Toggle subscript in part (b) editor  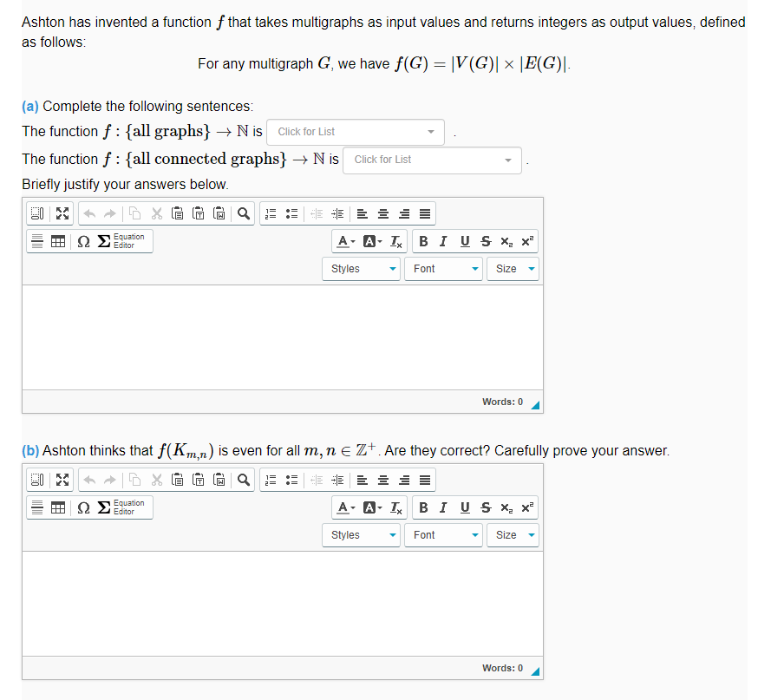[x=506, y=507]
